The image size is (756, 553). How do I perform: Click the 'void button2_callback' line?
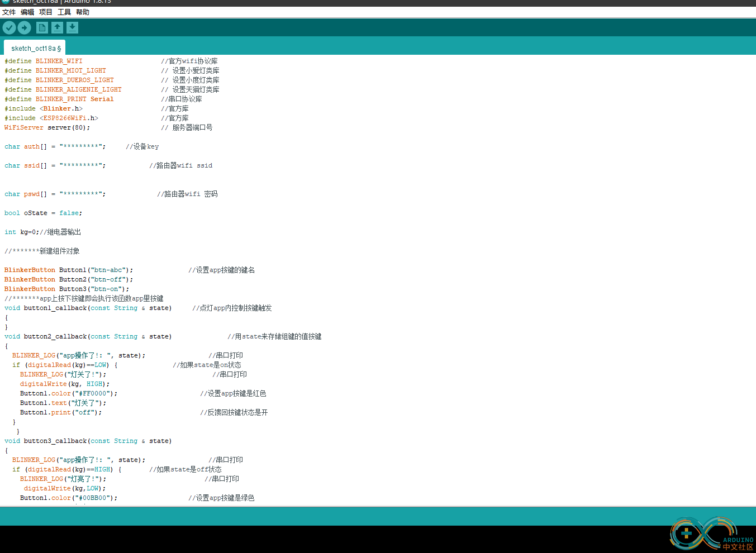coord(88,337)
